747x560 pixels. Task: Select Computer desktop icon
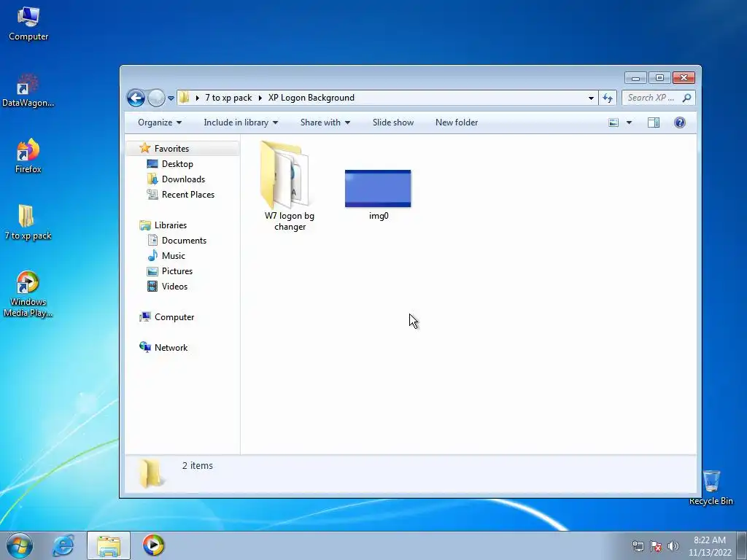28,25
